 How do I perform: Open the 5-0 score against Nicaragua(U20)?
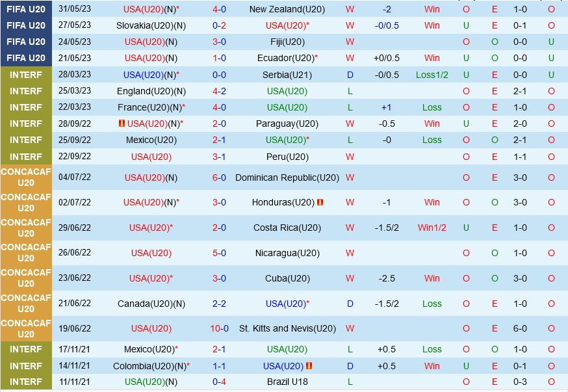point(219,253)
